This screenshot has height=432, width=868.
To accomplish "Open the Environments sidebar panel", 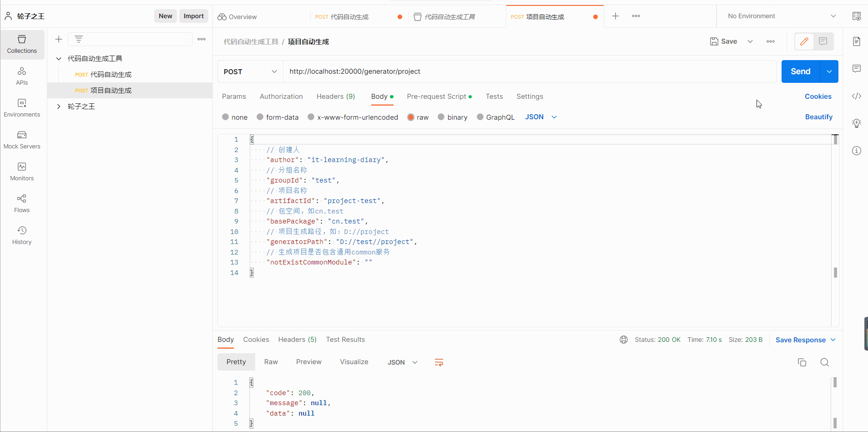I will 22,108.
